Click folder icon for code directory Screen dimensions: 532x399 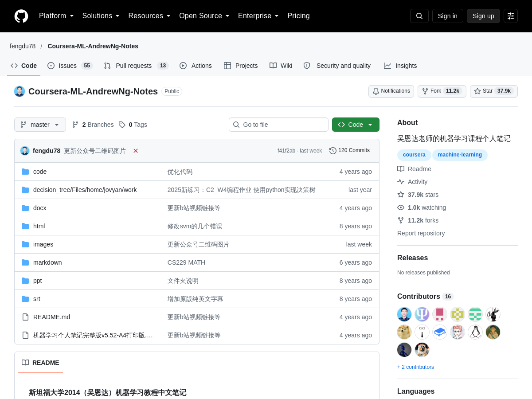pyautogui.click(x=25, y=172)
